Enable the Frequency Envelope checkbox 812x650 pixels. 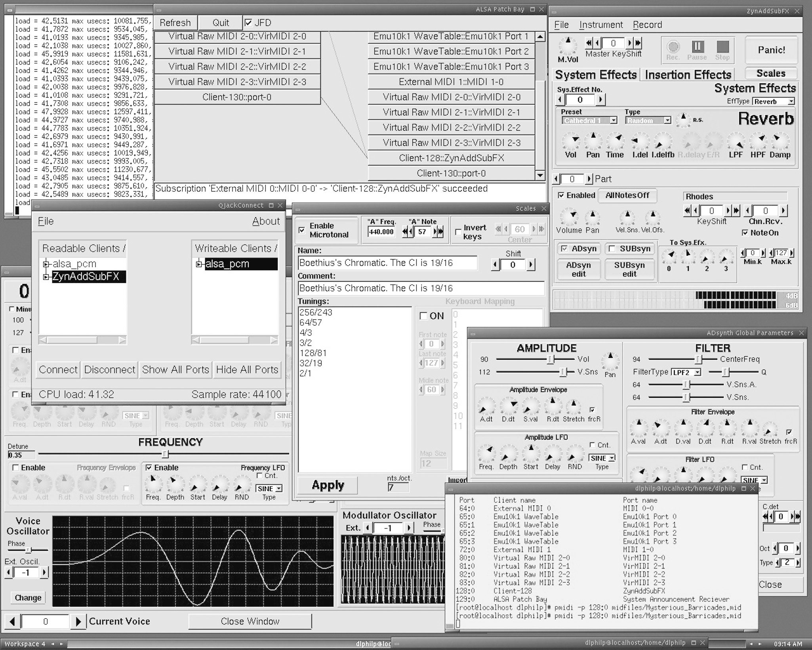(x=15, y=468)
